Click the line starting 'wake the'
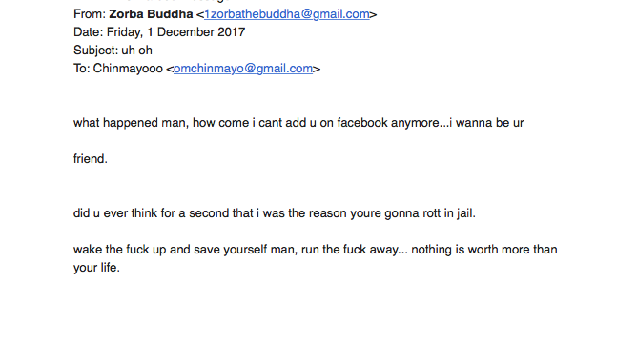The image size is (637, 364). point(316,250)
